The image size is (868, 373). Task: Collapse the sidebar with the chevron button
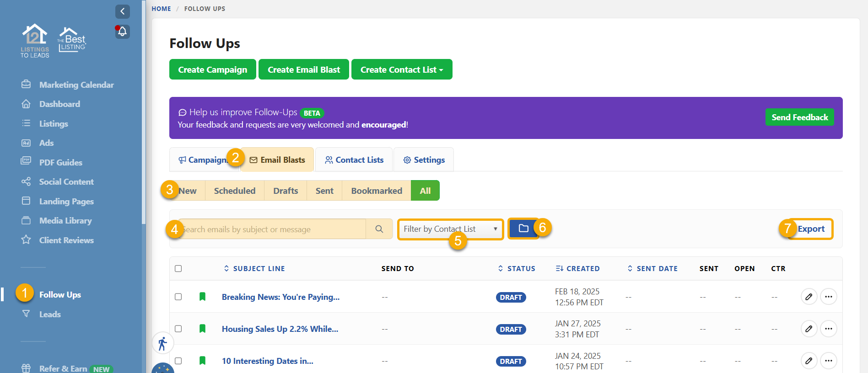point(122,11)
